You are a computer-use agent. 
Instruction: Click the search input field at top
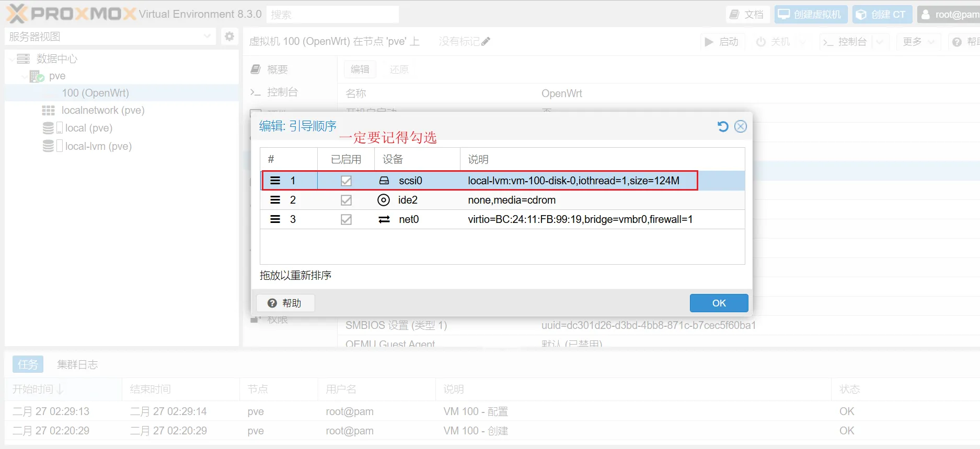pos(332,15)
